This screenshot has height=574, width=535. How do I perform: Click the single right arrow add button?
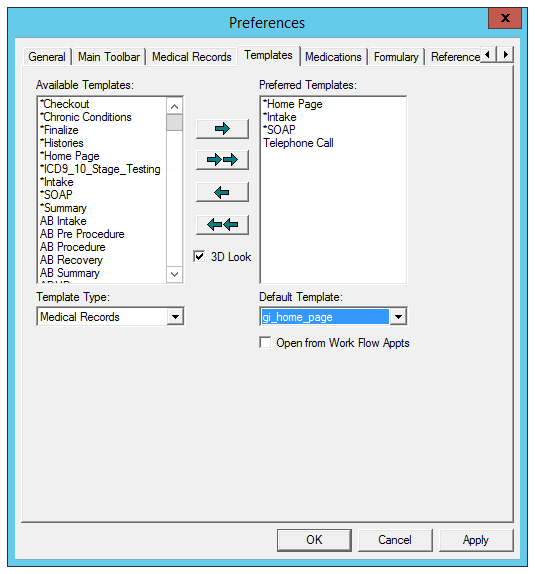pyautogui.click(x=222, y=129)
